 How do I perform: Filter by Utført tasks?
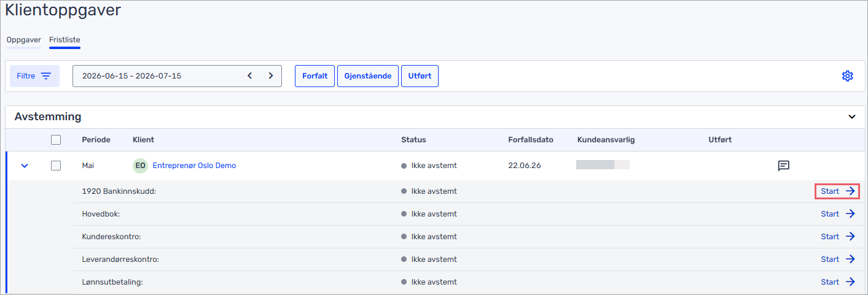pyautogui.click(x=420, y=76)
